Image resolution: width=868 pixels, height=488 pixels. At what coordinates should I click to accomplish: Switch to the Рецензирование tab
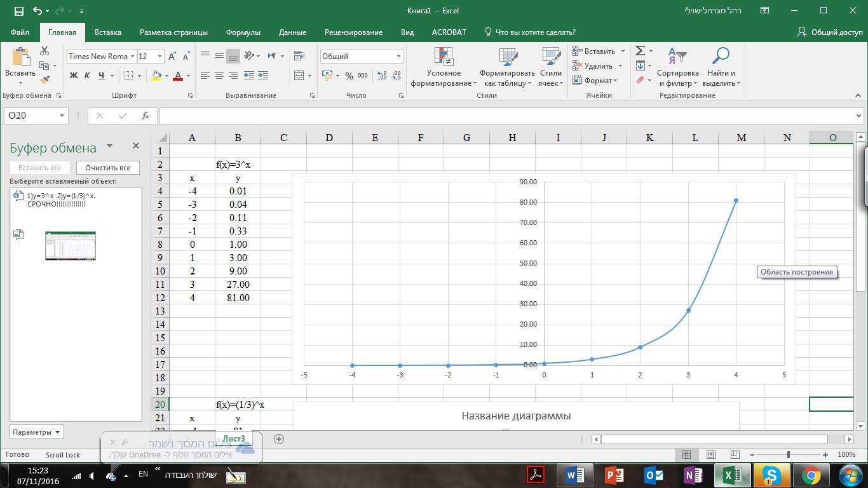tap(353, 32)
